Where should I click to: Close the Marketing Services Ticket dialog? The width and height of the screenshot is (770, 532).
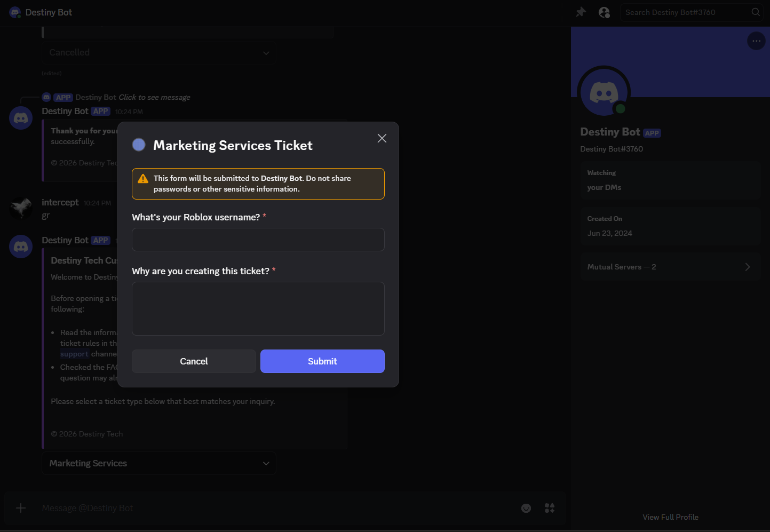coord(382,138)
